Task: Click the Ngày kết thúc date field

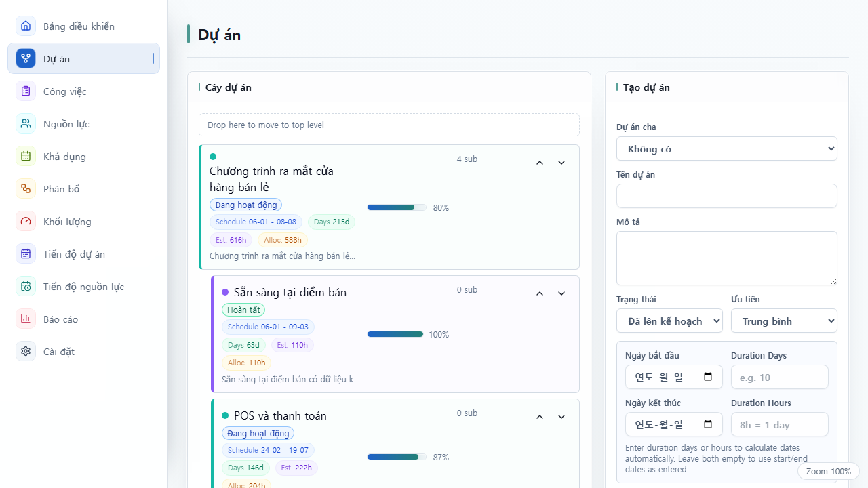Action: pos(674,425)
